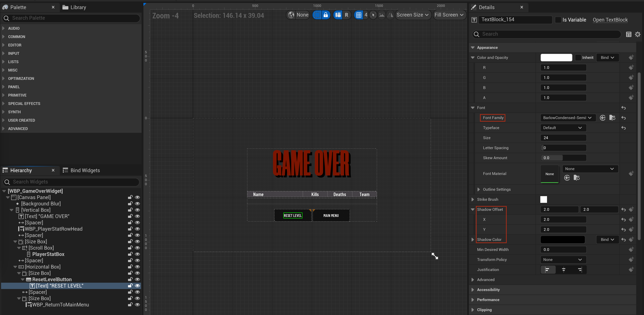Reset Typeface to default value

click(x=624, y=128)
